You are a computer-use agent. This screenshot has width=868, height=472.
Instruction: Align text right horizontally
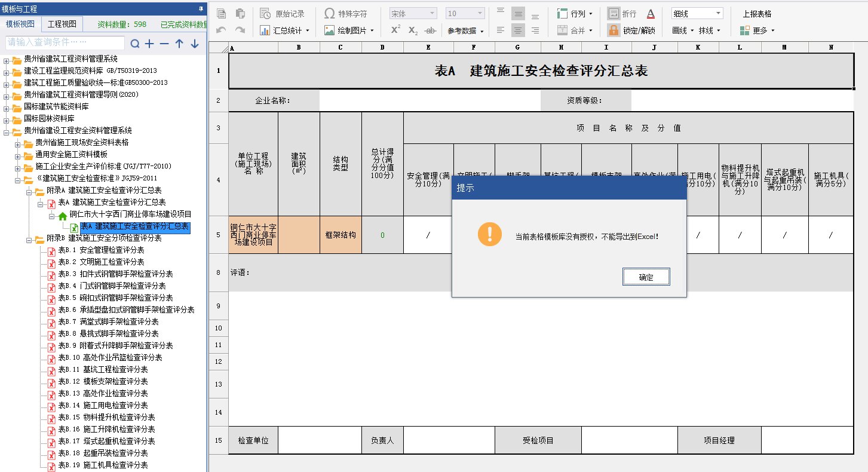point(535,30)
